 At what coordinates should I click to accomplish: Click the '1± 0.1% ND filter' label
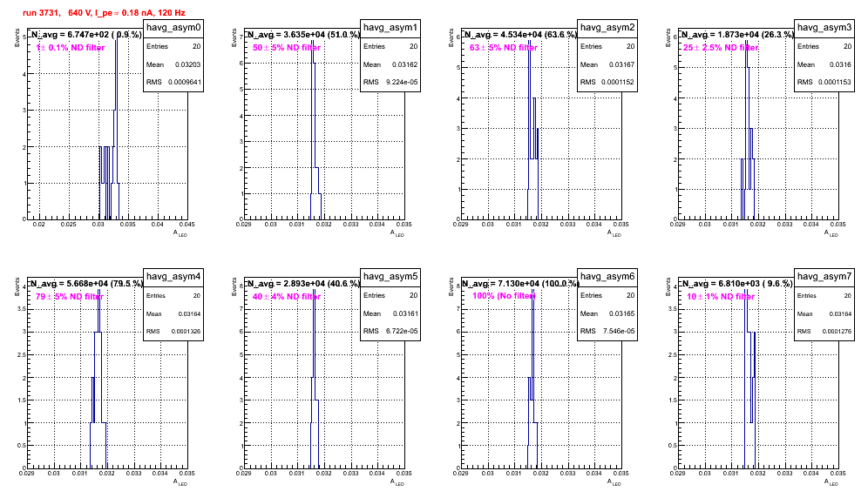pyautogui.click(x=71, y=48)
